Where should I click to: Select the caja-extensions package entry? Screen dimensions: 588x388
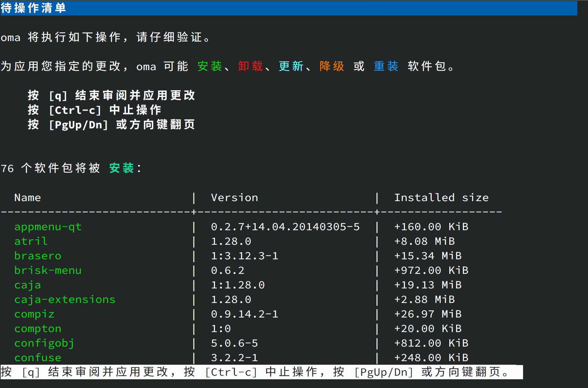pyautogui.click(x=65, y=299)
